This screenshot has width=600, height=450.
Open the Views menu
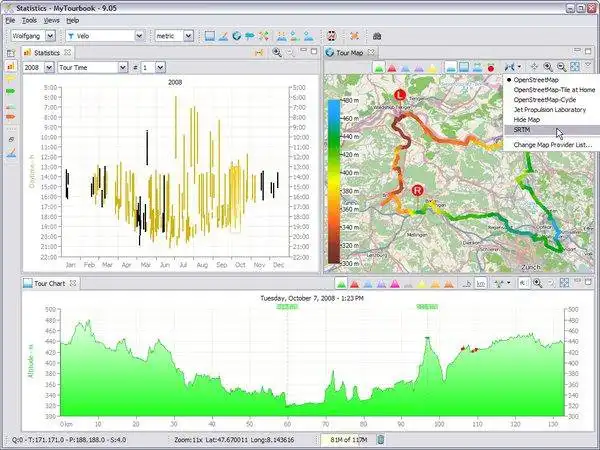(51, 20)
